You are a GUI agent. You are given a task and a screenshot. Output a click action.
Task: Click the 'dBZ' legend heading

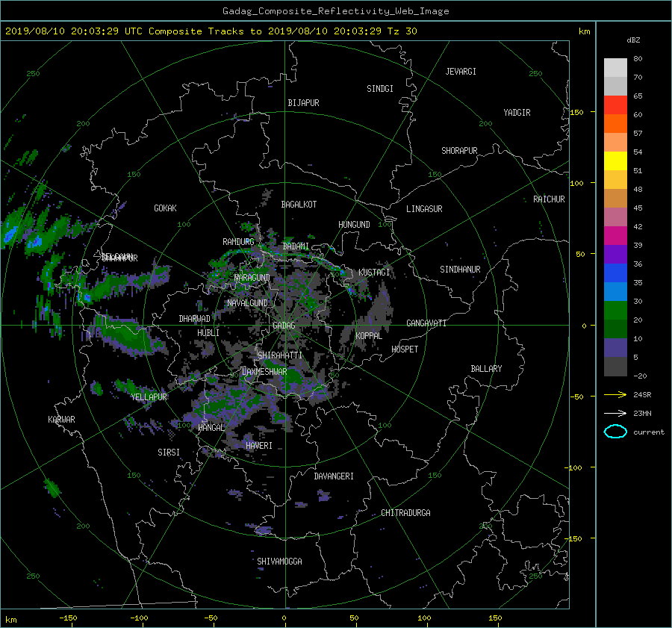click(633, 40)
